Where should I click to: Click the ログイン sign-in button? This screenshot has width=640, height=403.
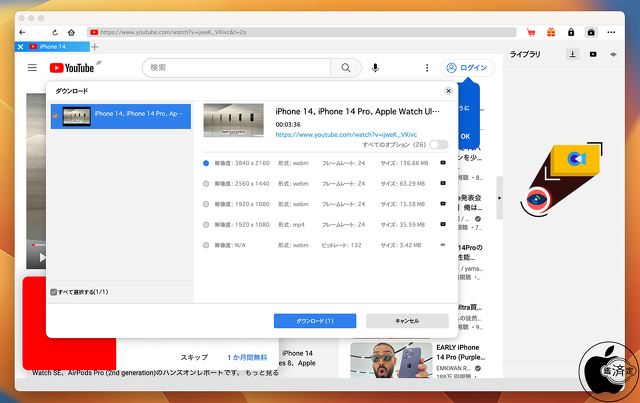[467, 68]
